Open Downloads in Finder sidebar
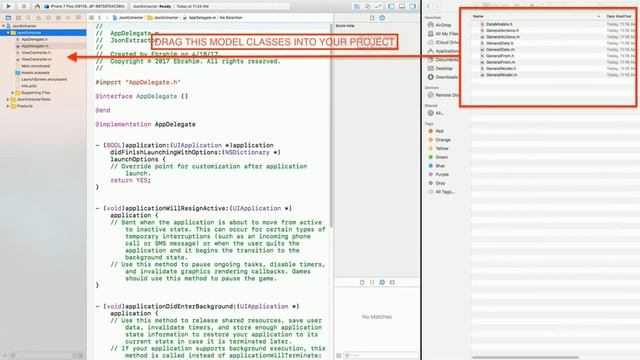The height and width of the screenshot is (360, 640). pos(442,77)
